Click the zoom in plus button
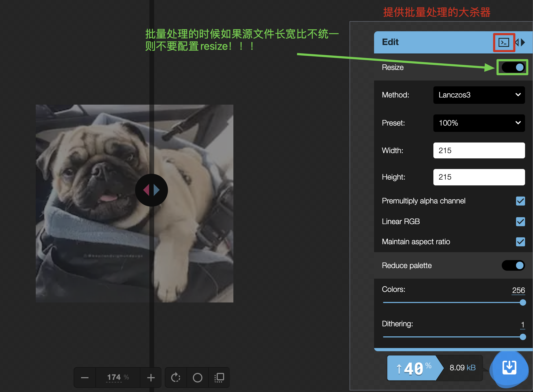The height and width of the screenshot is (392, 533). pyautogui.click(x=151, y=377)
